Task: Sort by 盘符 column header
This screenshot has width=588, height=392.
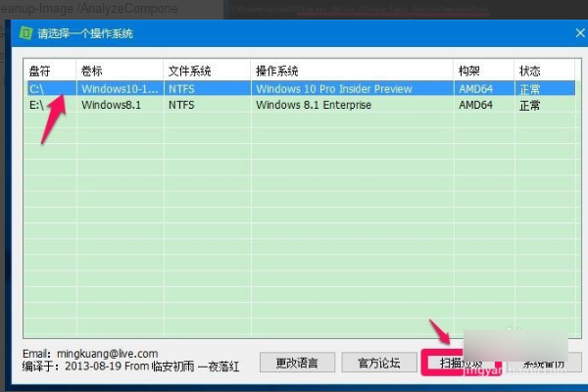Action: tap(50, 71)
